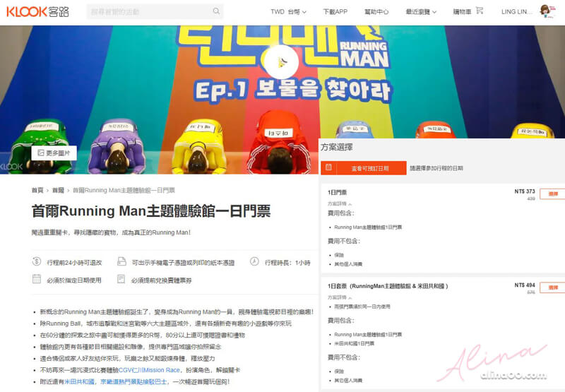The image size is (565, 392).
Task: Open the 幫助中心 menu item
Action: coord(376,11)
